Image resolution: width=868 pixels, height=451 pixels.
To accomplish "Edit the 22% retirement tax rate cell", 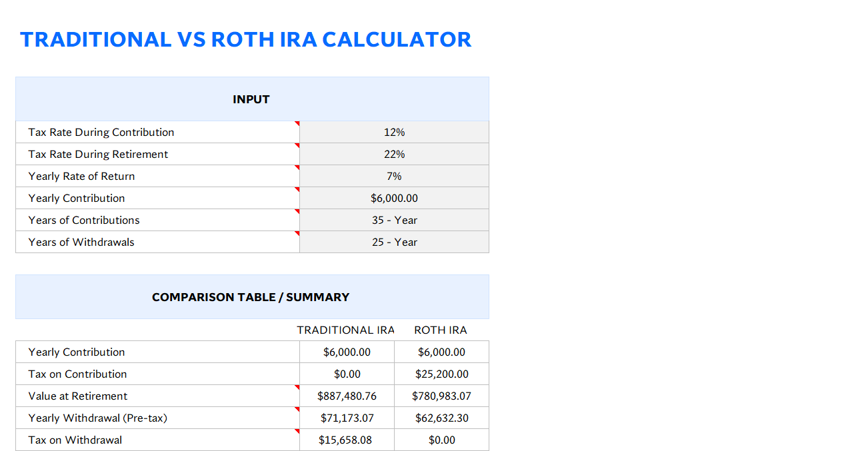I will pos(394,154).
